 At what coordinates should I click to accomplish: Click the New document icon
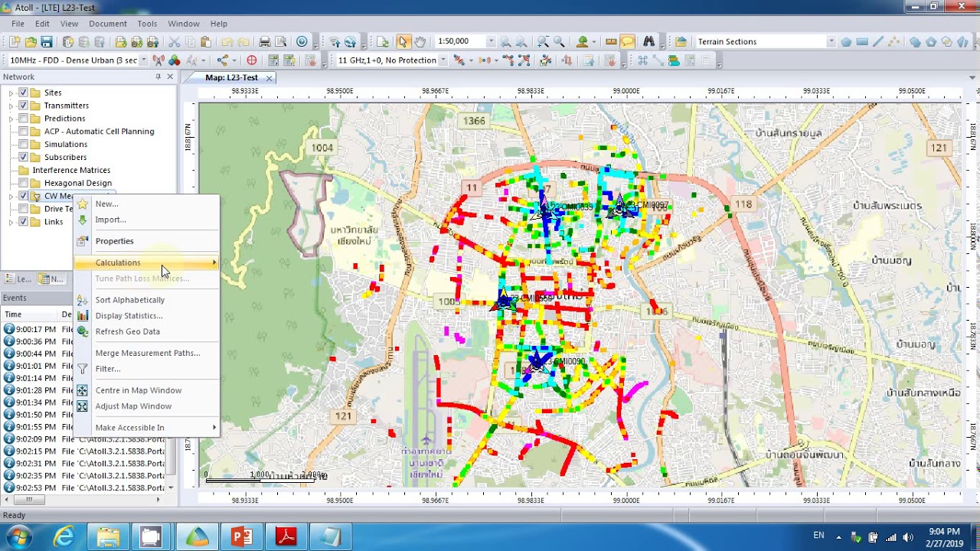[14, 41]
